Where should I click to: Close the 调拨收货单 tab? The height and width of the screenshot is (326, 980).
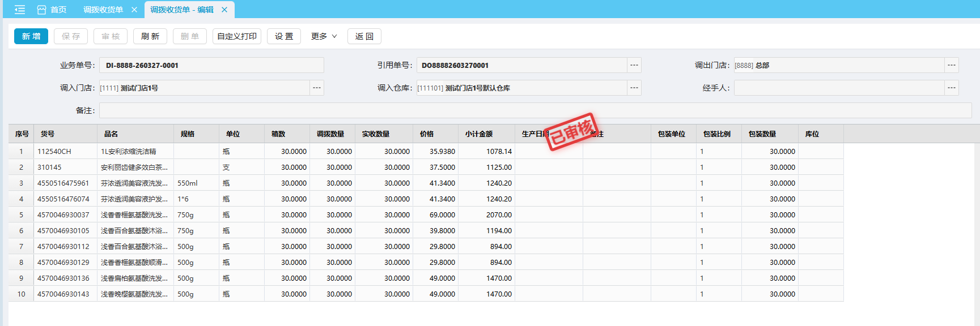(x=134, y=10)
